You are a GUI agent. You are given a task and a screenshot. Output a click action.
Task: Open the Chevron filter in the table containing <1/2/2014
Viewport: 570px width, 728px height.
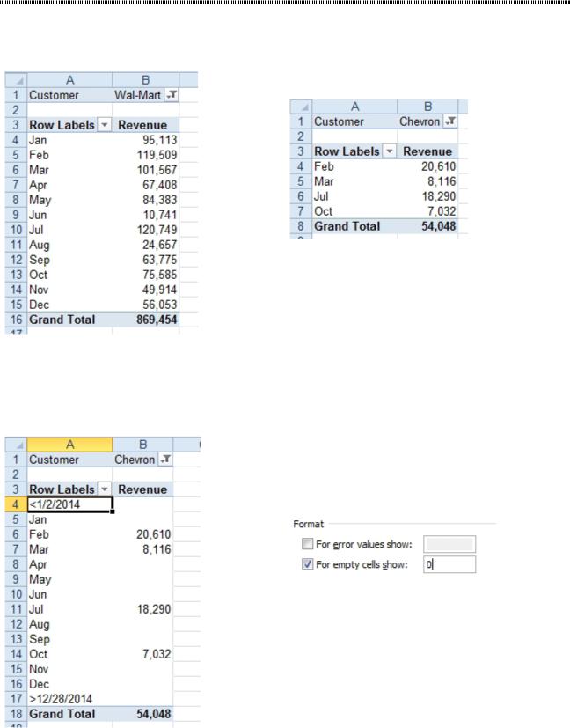(165, 460)
